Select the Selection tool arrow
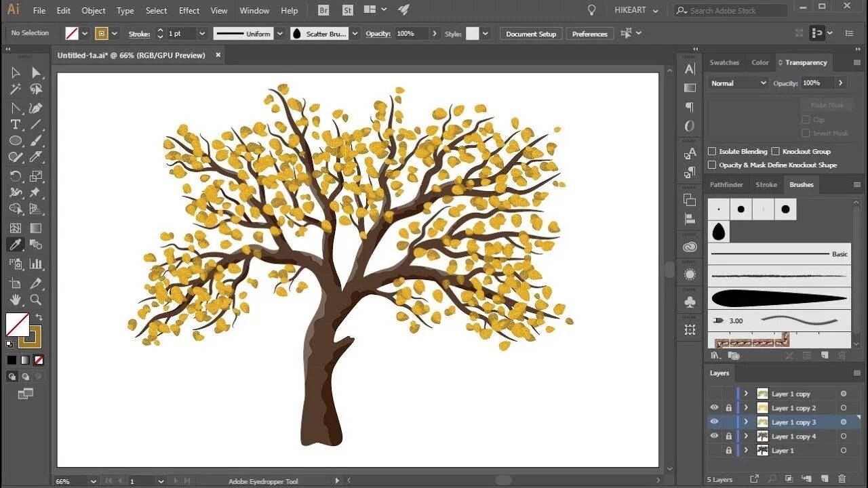 [15, 73]
